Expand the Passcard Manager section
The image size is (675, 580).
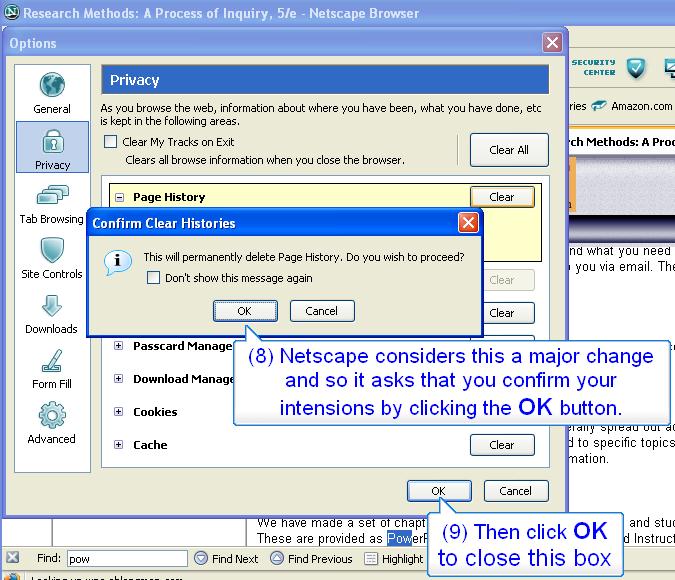118,346
